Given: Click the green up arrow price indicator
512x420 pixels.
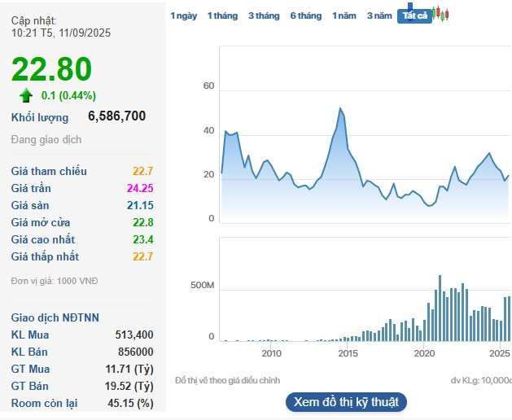Looking at the screenshot, I should tap(26, 95).
